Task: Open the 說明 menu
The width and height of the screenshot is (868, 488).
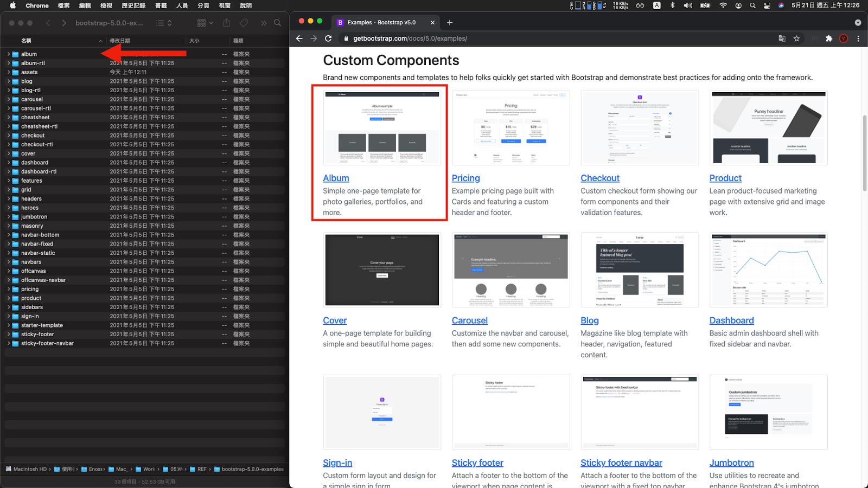Action: (x=246, y=5)
